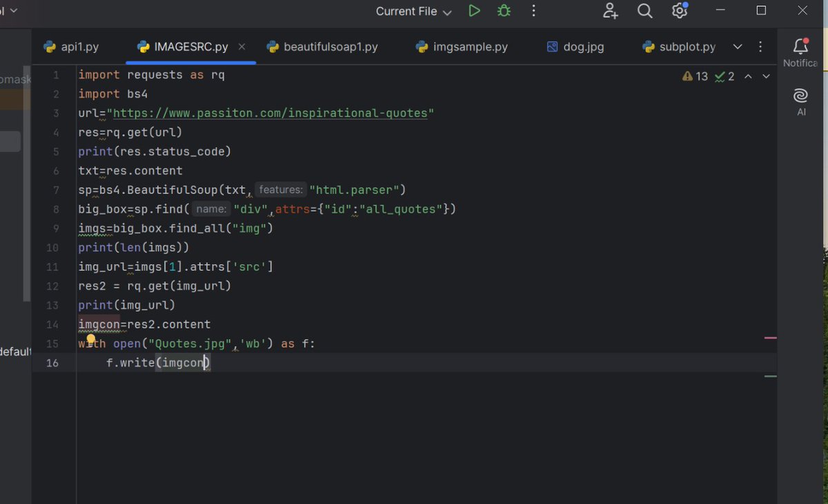Switch to subplot.py tab
The width and height of the screenshot is (828, 504).
tap(679, 47)
